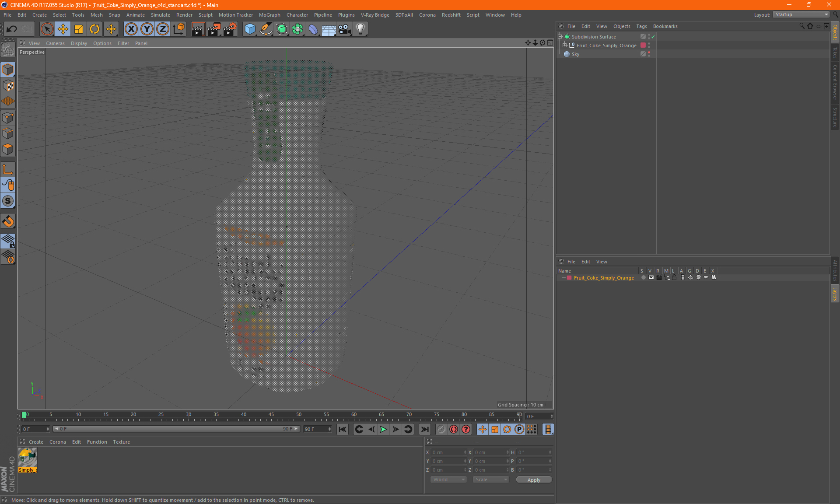Click the Objects manager search icon

tap(801, 26)
